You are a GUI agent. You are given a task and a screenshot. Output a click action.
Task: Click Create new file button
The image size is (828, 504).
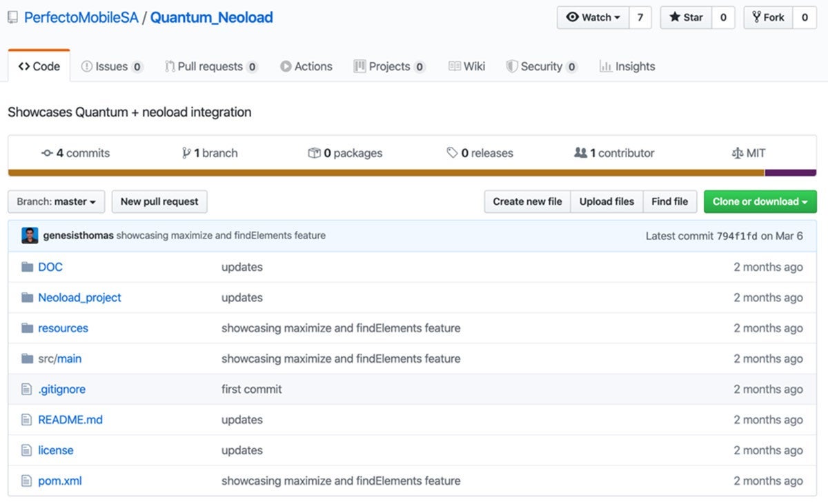click(x=527, y=201)
